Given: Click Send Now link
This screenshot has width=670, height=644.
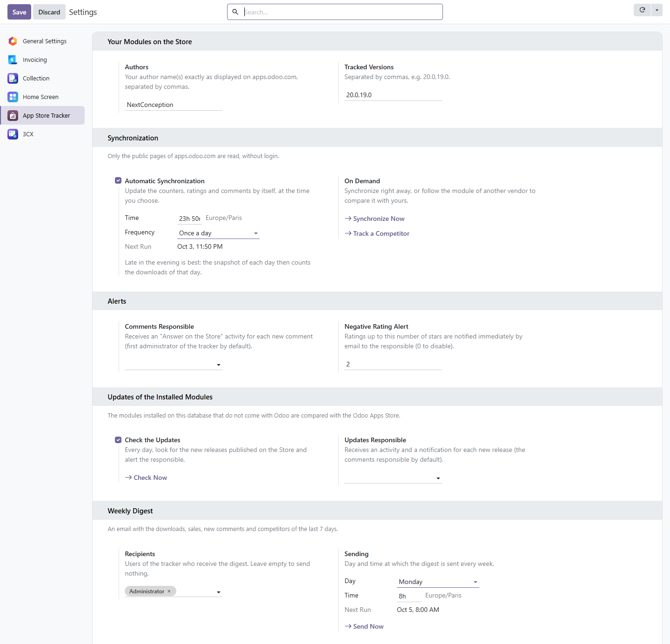Looking at the screenshot, I should [364, 626].
